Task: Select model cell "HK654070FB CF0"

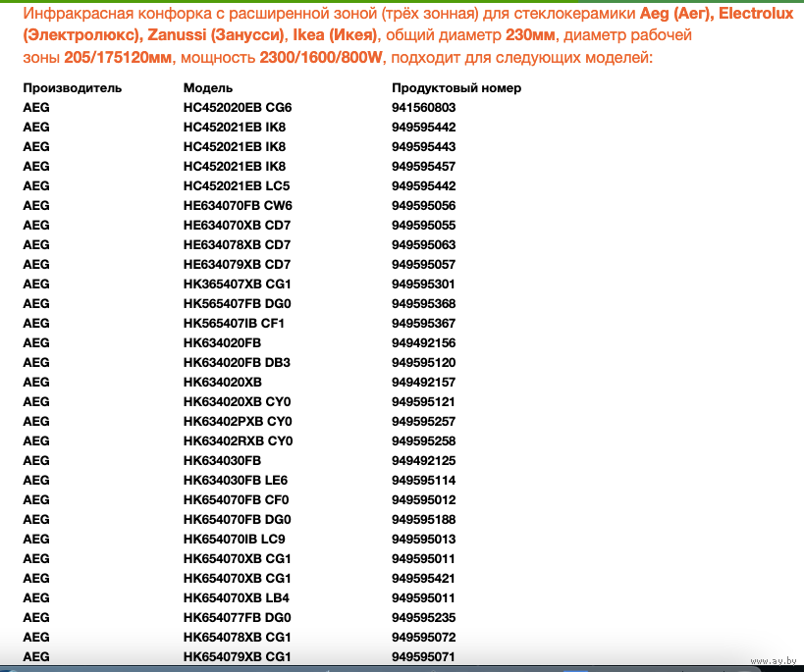Action: [236, 499]
